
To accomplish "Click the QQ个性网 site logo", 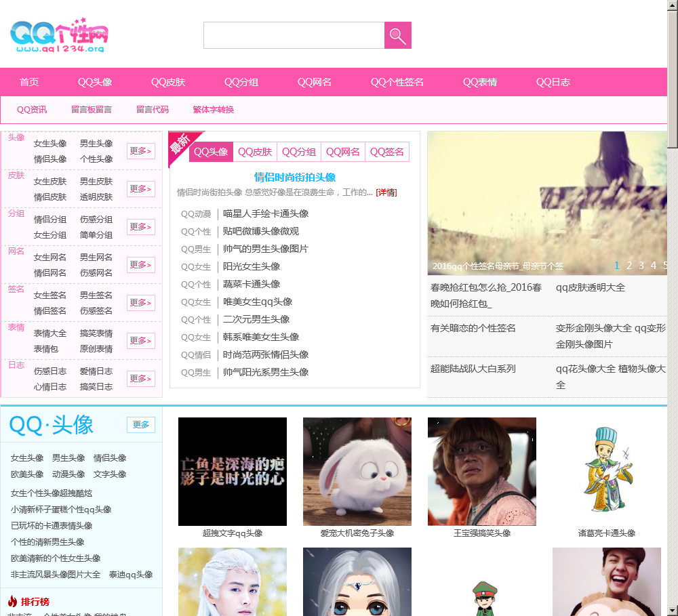I will [x=59, y=35].
